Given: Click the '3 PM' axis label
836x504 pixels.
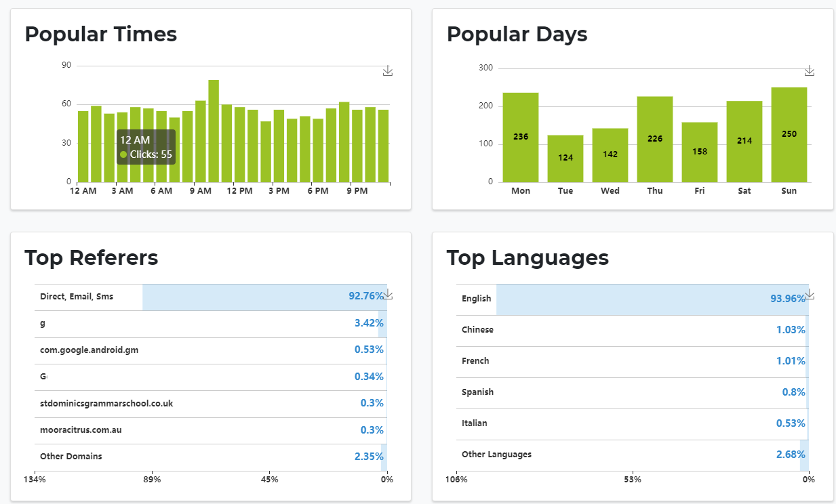Looking at the screenshot, I should coord(279,191).
